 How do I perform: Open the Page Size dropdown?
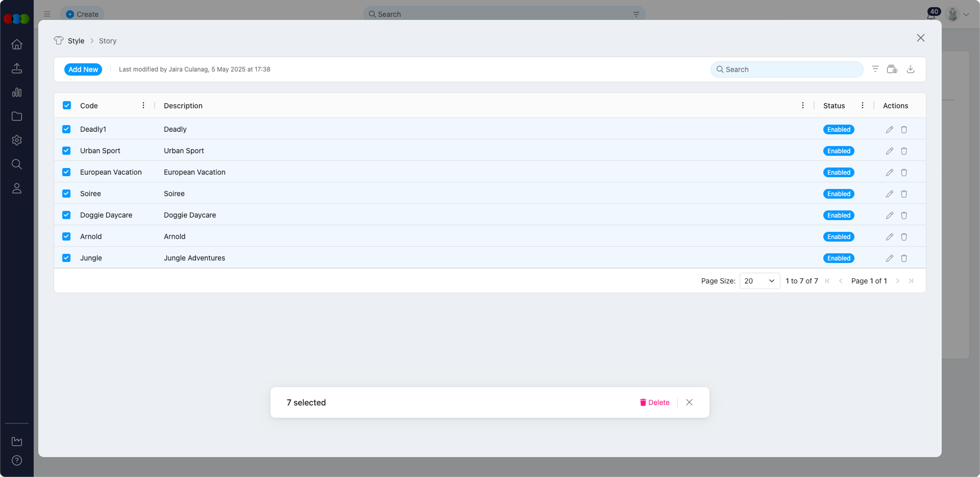(759, 281)
